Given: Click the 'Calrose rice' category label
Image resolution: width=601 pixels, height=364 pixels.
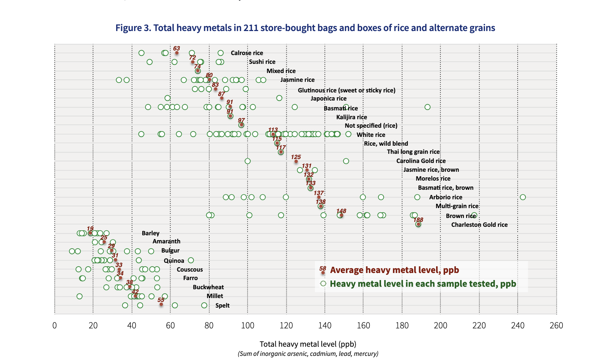Looking at the screenshot, I should (x=247, y=53).
